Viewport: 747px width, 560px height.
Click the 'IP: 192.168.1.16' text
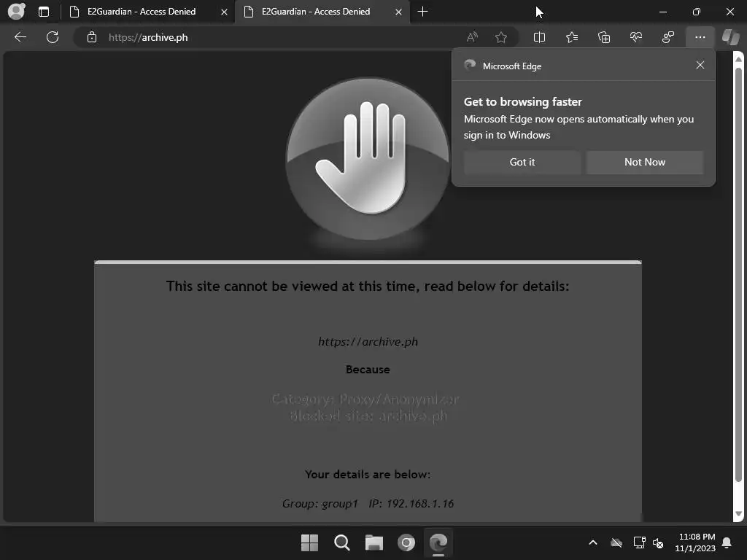tap(411, 504)
